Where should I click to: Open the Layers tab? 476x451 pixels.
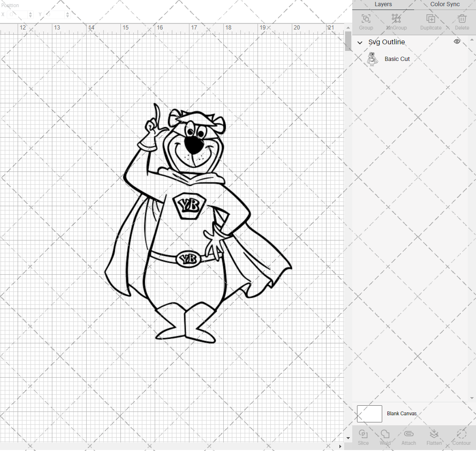click(383, 4)
